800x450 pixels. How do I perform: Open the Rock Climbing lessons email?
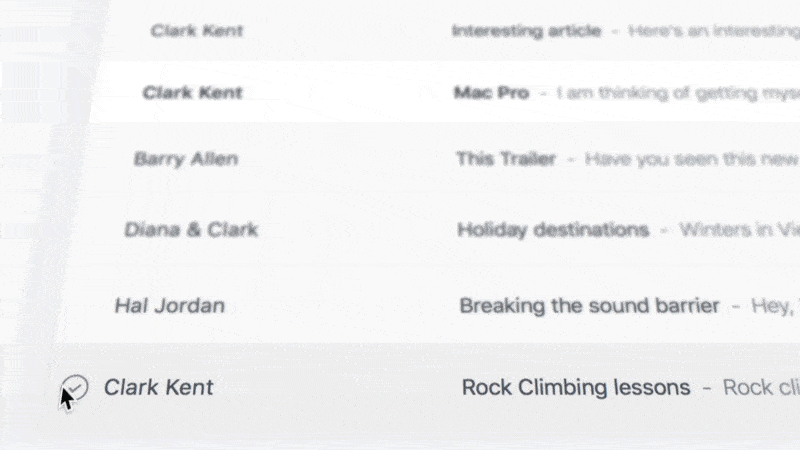pyautogui.click(x=575, y=388)
